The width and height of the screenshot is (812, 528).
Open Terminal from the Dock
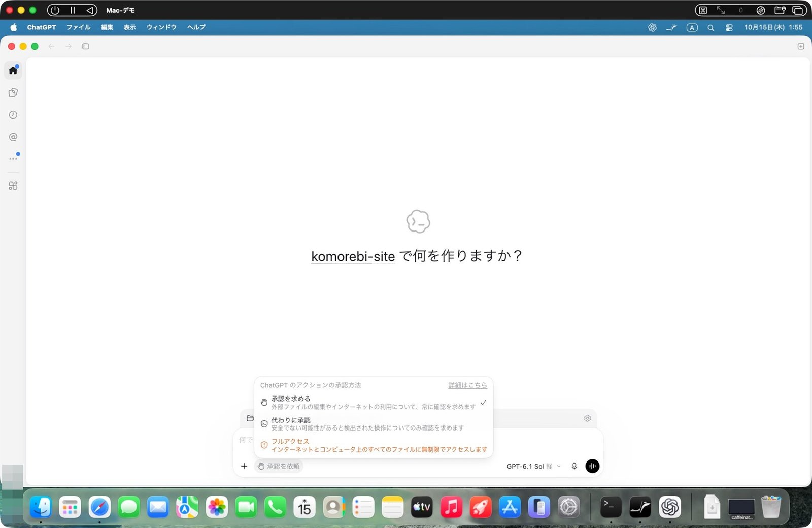point(611,507)
